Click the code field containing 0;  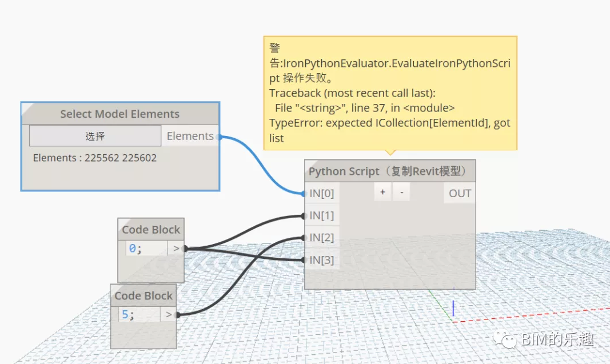click(146, 248)
